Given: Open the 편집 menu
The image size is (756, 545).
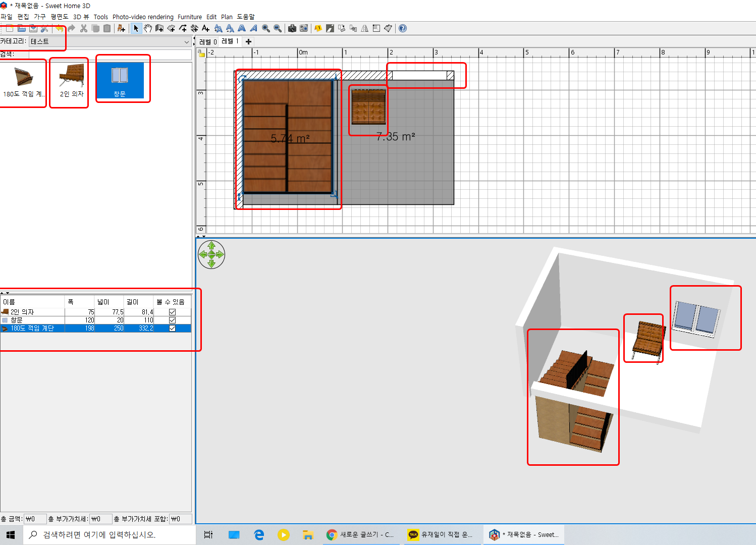Looking at the screenshot, I should point(23,17).
